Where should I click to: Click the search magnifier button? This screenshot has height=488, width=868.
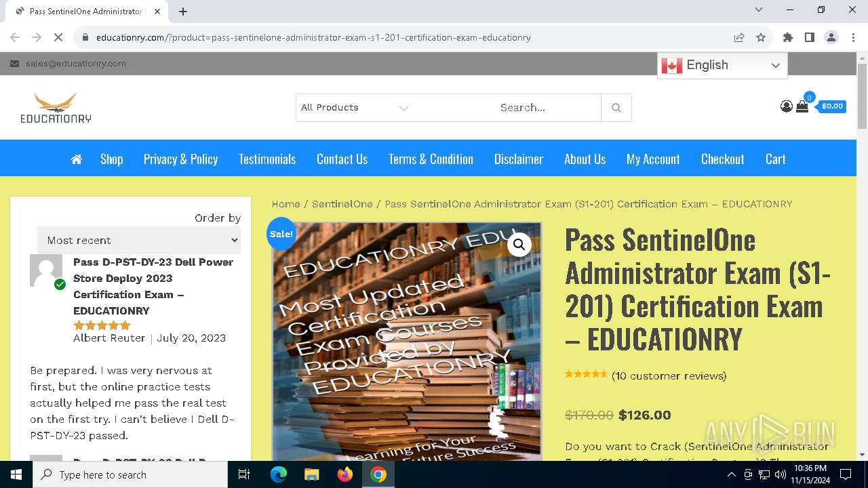coord(616,108)
